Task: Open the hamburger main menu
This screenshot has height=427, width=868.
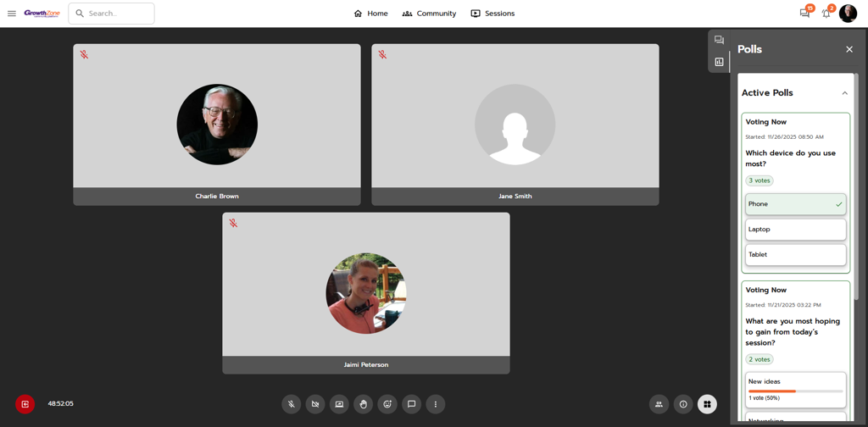Action: click(x=12, y=14)
